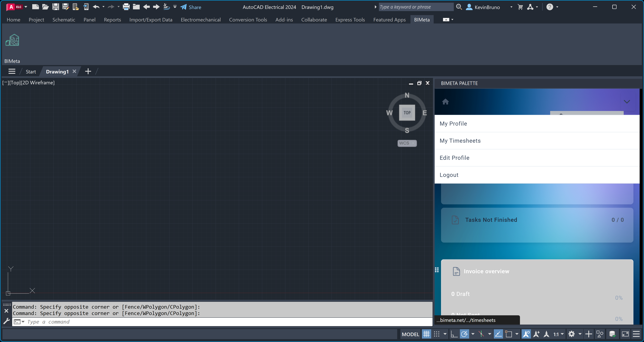Click the TOP face of ViewCube
The width and height of the screenshot is (644, 342).
click(407, 113)
